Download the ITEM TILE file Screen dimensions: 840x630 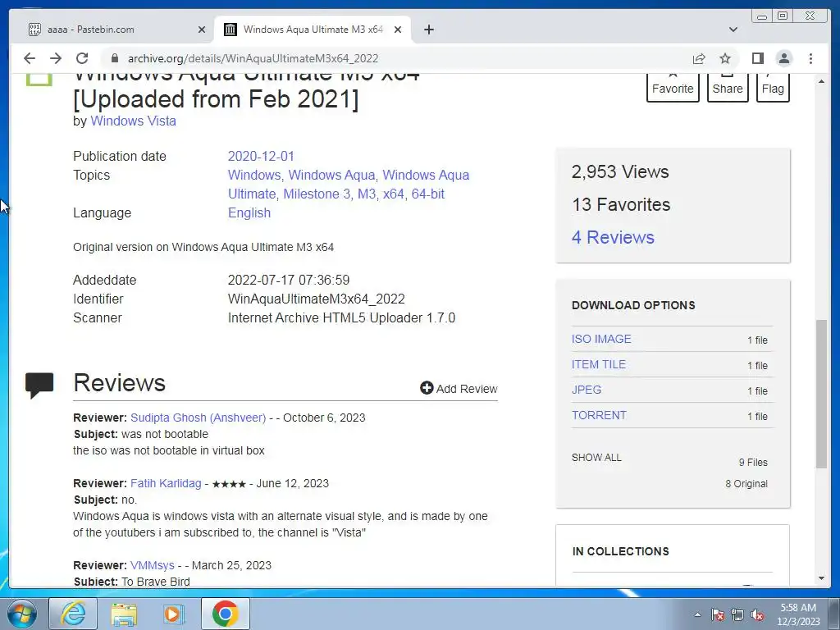pos(598,364)
